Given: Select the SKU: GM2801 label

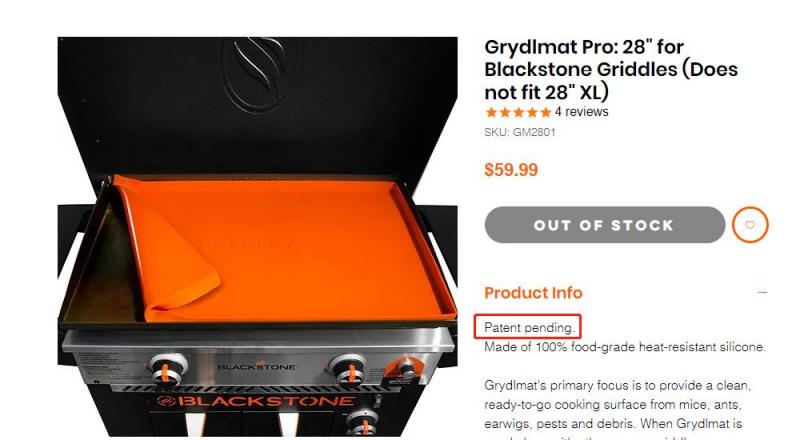Looking at the screenshot, I should (520, 132).
